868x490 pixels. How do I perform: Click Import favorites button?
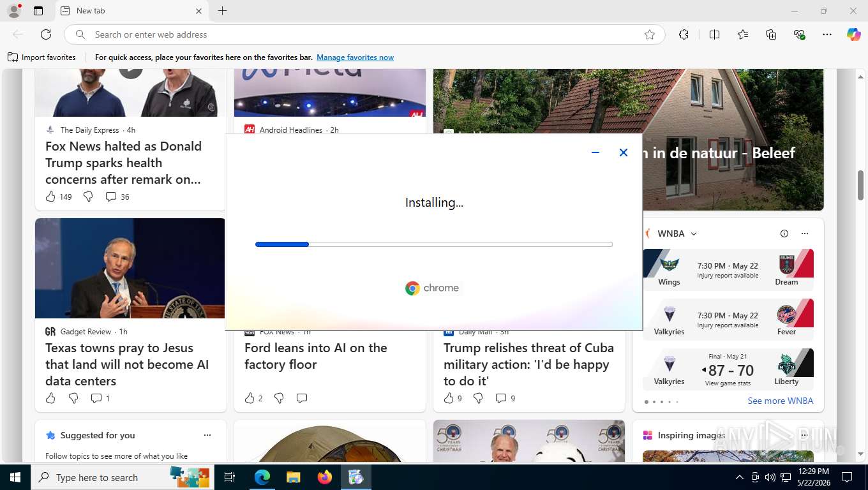tap(41, 57)
